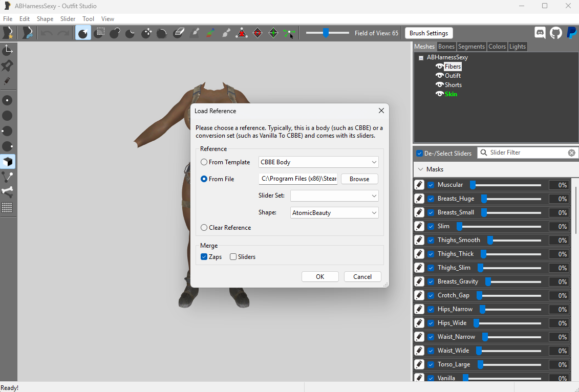The image size is (579, 392).
Task: Open the CBBE Body template dropdown
Action: pos(318,162)
